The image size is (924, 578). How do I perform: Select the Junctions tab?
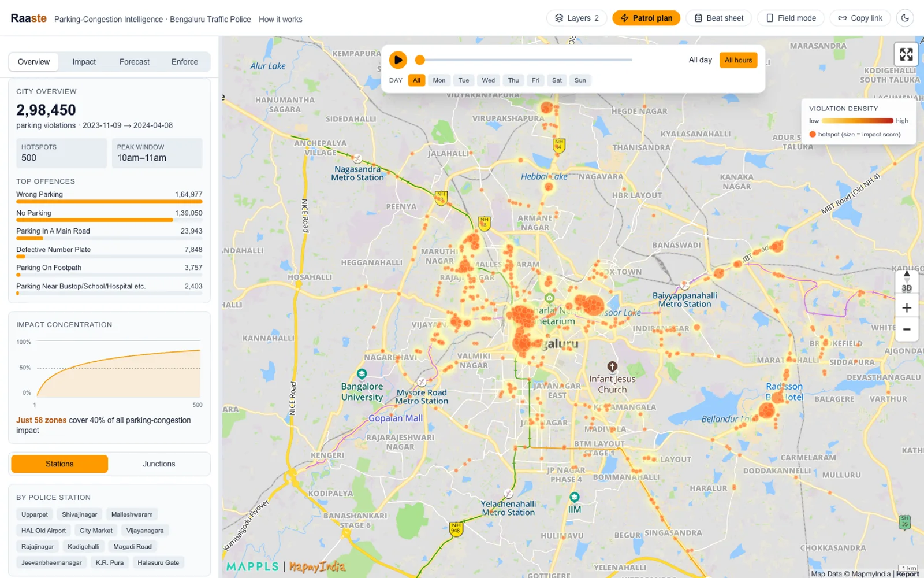(x=159, y=464)
